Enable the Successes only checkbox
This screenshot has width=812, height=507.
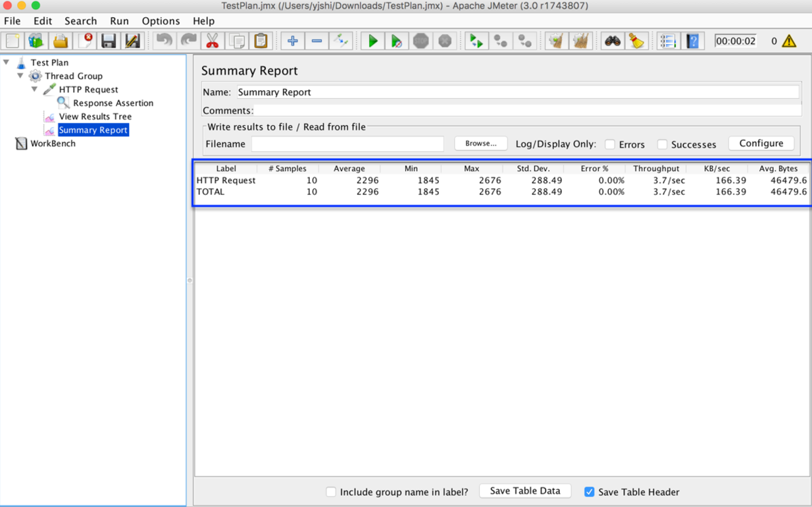coord(662,144)
